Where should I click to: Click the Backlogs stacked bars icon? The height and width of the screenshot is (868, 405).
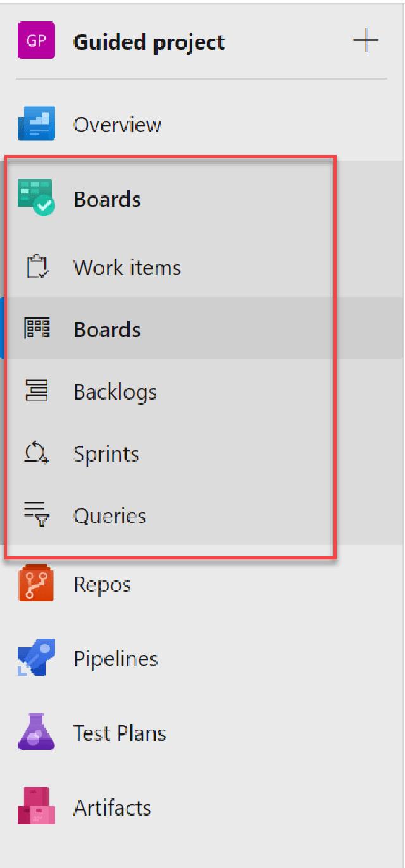coord(36,391)
